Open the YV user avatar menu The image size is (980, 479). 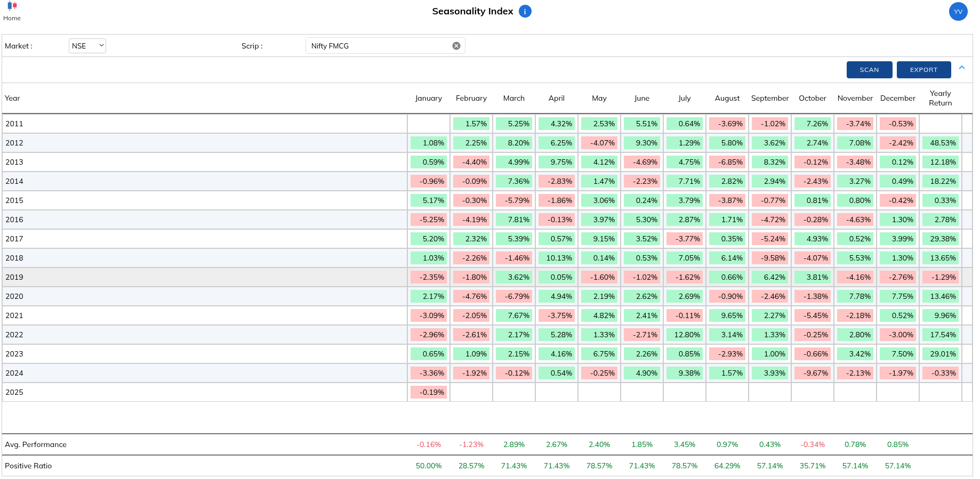pyautogui.click(x=958, y=12)
